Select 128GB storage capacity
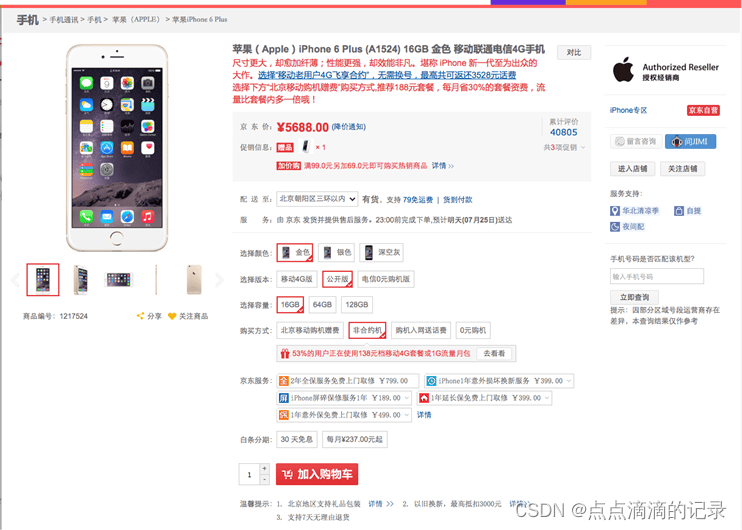This screenshot has width=742, height=530. [357, 305]
